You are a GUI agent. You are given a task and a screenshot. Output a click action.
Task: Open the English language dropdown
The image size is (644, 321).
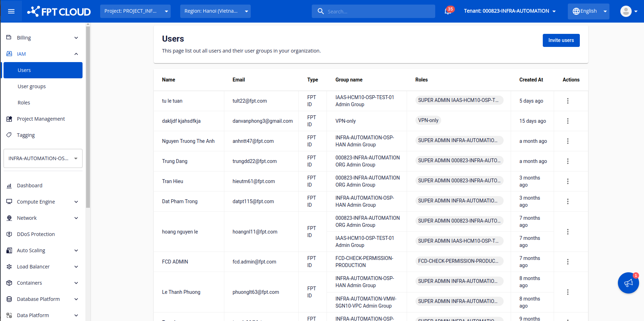pyautogui.click(x=588, y=11)
